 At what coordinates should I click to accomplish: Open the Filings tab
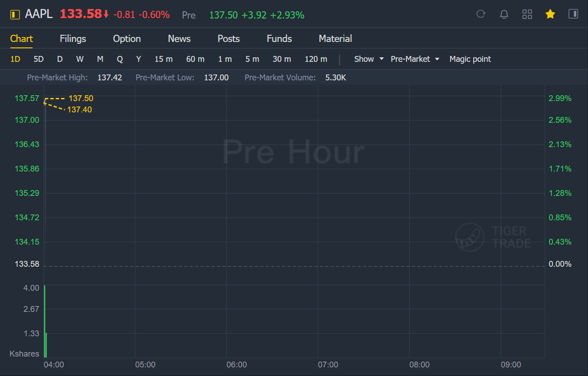pyautogui.click(x=73, y=39)
